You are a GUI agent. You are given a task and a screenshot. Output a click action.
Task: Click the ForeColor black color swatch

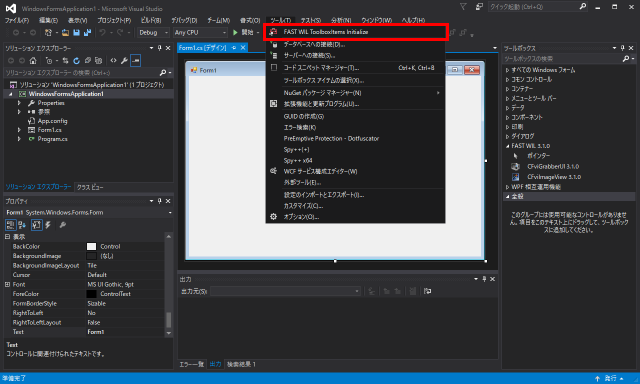pos(91,294)
